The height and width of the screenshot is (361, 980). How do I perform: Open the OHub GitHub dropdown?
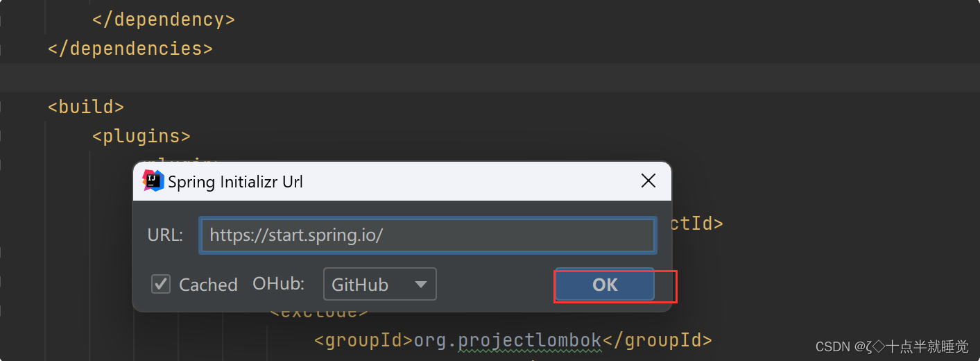(x=379, y=284)
